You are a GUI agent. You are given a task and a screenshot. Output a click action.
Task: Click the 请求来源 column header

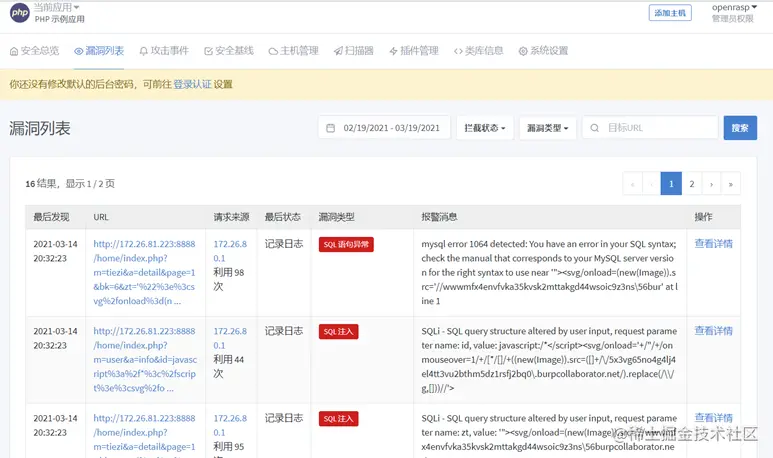point(231,217)
